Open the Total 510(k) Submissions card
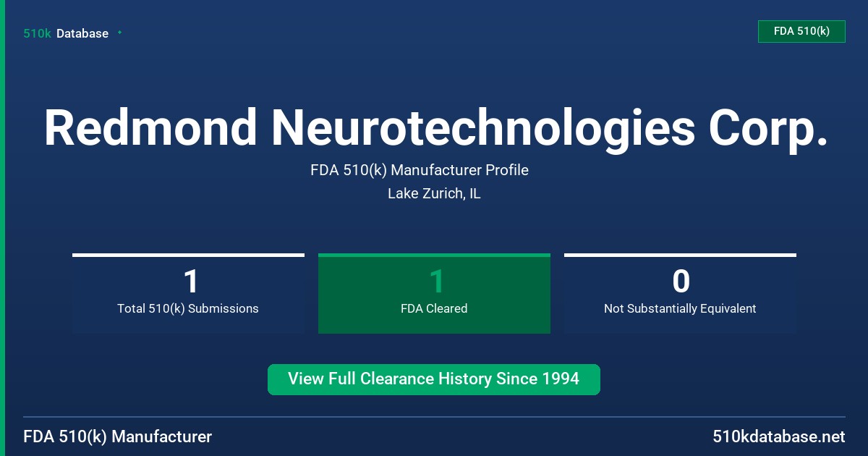 188,294
